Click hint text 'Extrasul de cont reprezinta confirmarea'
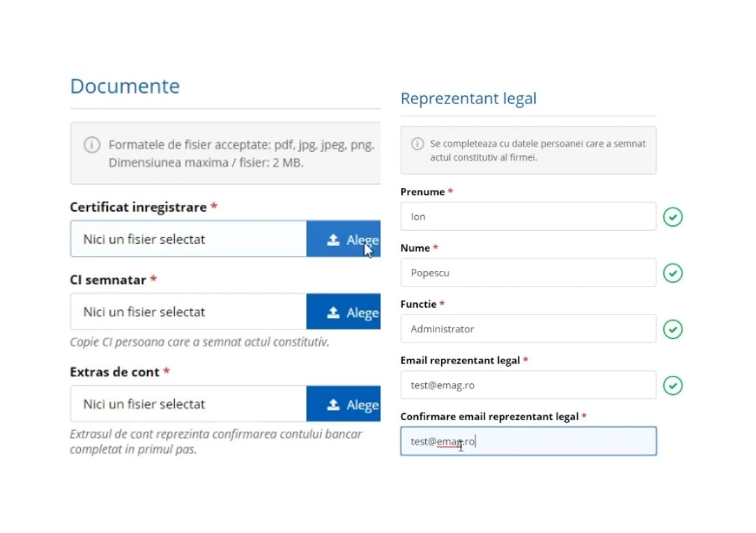The width and height of the screenshot is (756, 533). coord(216,441)
